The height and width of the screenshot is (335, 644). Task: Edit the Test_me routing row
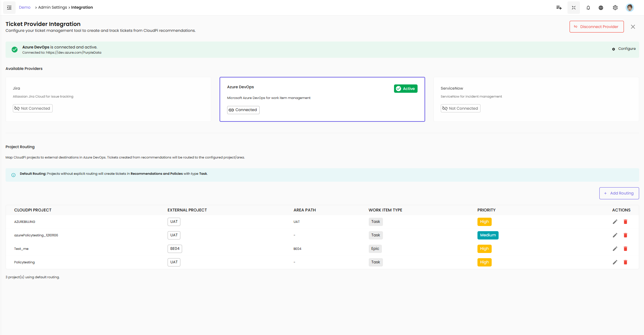[615, 249]
